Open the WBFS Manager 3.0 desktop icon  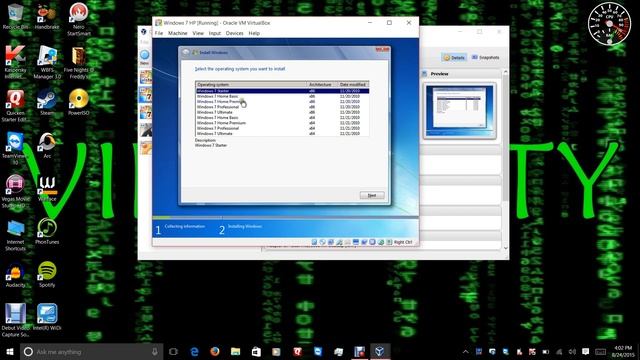(47, 62)
